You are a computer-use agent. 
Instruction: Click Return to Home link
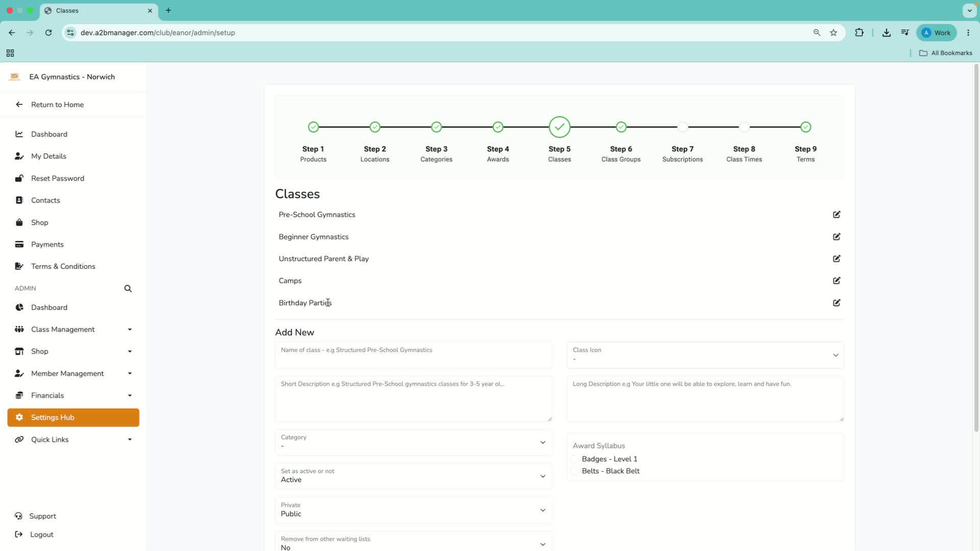(x=57, y=105)
